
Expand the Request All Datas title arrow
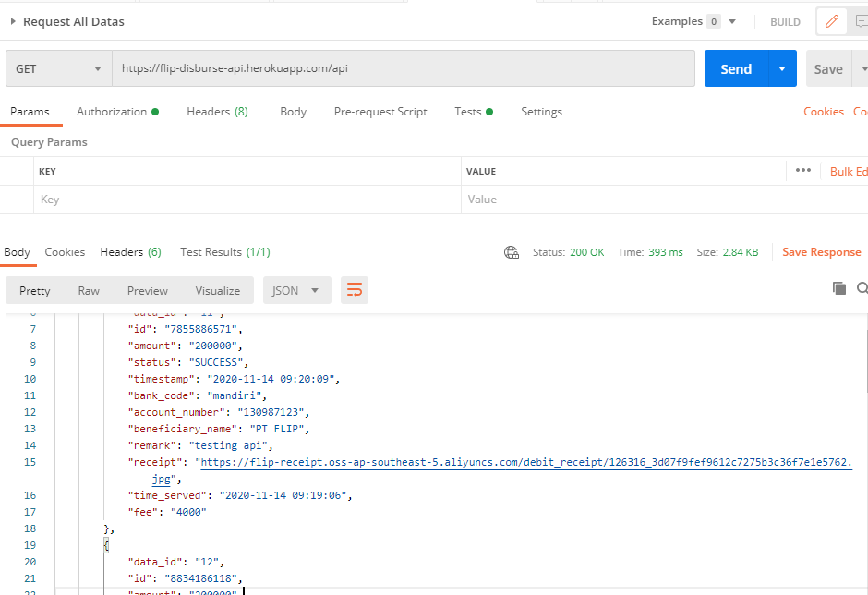(x=13, y=21)
